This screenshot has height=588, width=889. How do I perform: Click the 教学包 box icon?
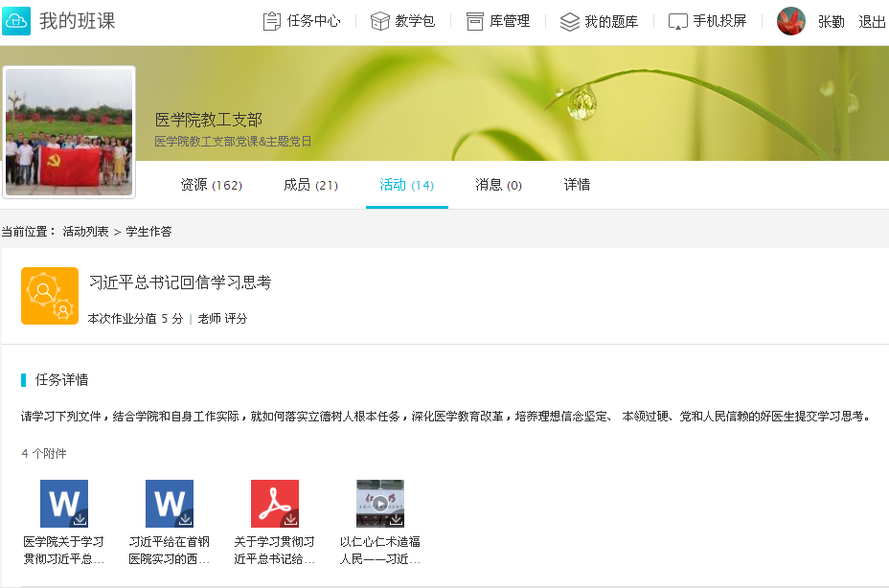coord(379,21)
